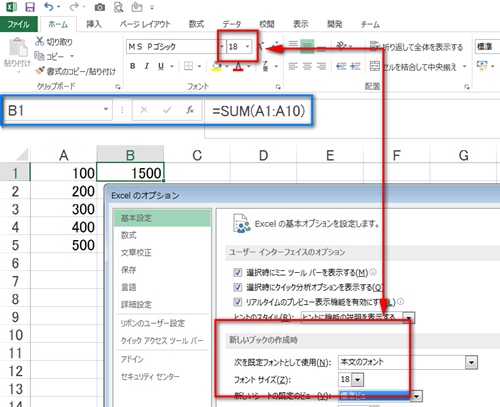Open the File tab

(19, 24)
